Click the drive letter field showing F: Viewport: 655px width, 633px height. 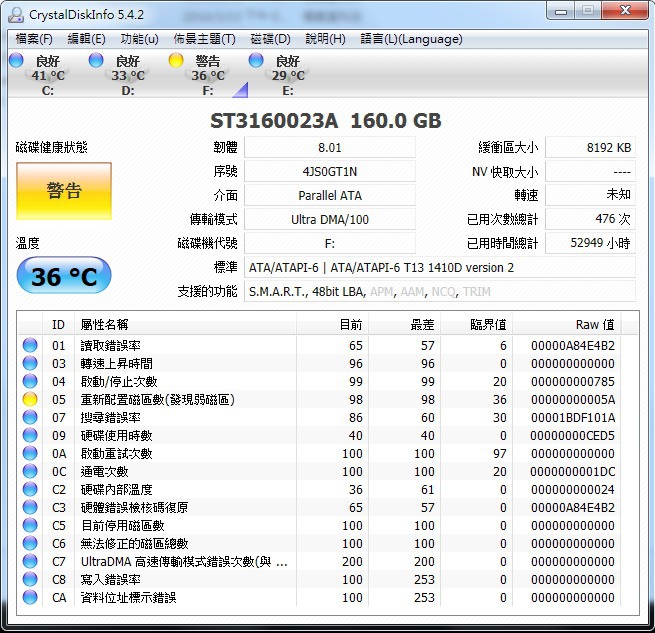[330, 244]
